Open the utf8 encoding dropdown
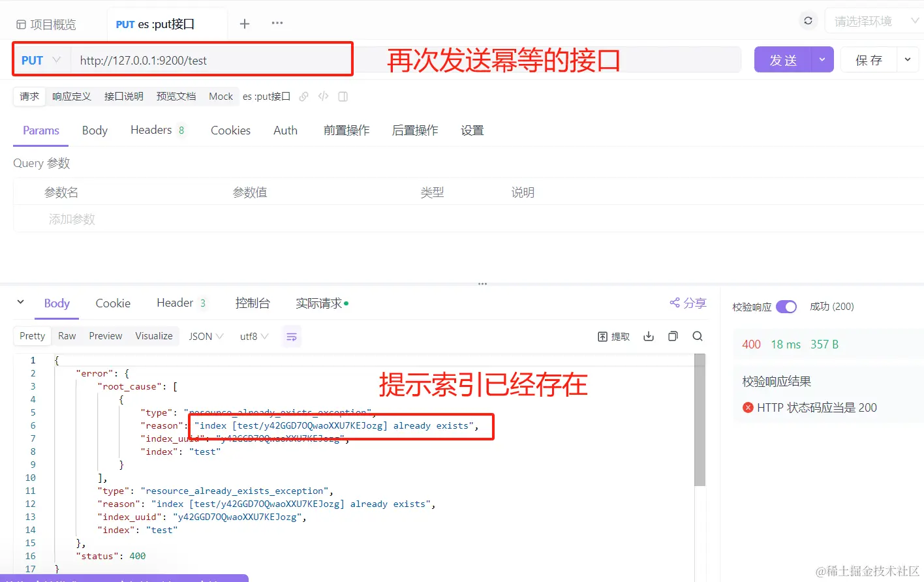This screenshot has width=924, height=582. point(254,337)
